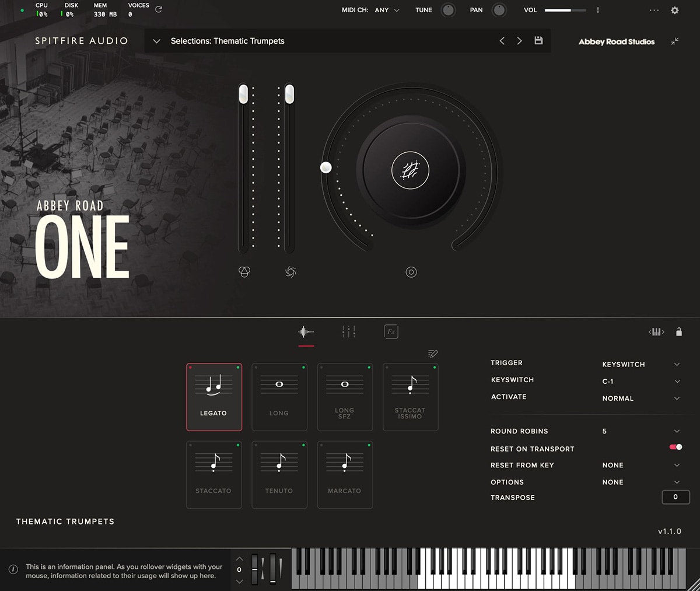Go to the next preset arrow

519,41
